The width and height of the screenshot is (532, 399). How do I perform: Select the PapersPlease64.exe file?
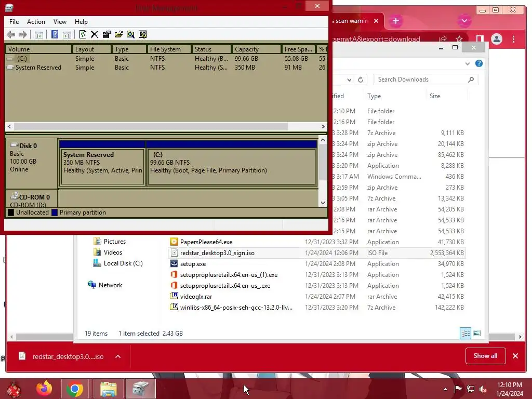317,242
